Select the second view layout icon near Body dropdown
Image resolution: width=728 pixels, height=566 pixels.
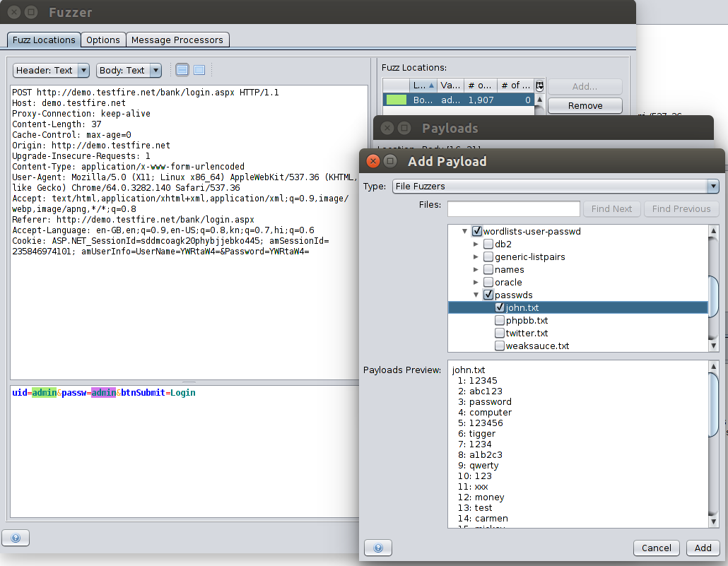(x=200, y=69)
